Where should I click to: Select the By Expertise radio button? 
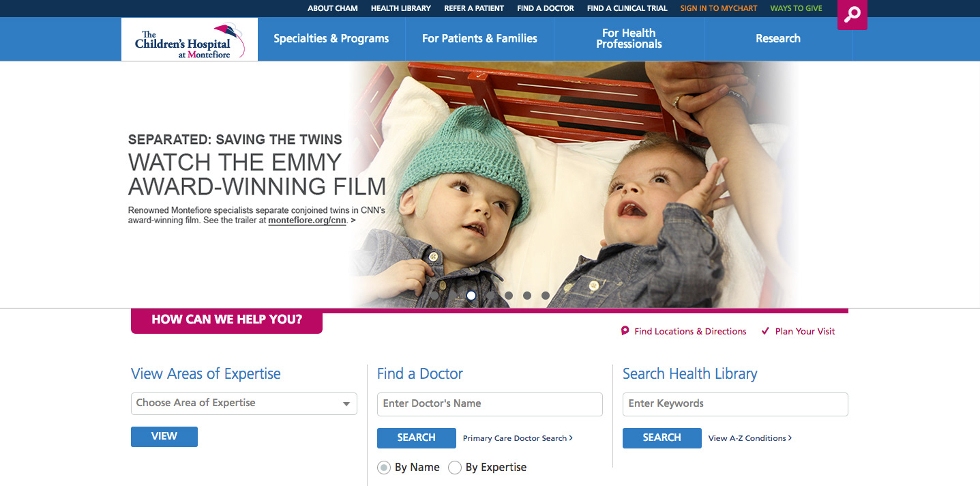click(455, 468)
